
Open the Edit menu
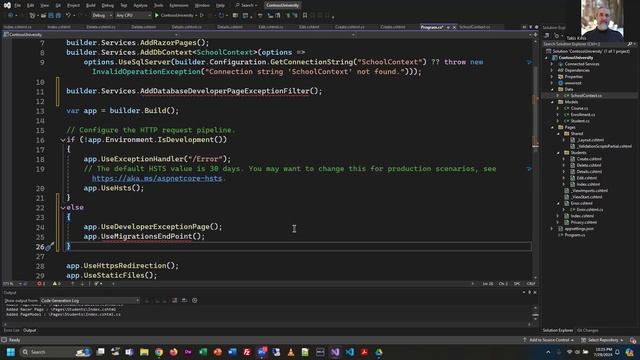click(x=31, y=5)
